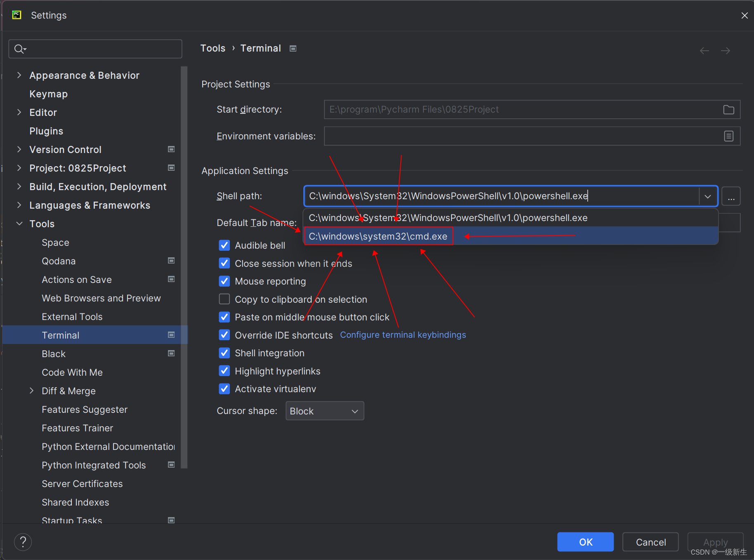Click the search magnifier in settings search
Screen dimensions: 754x560
pos(19,49)
